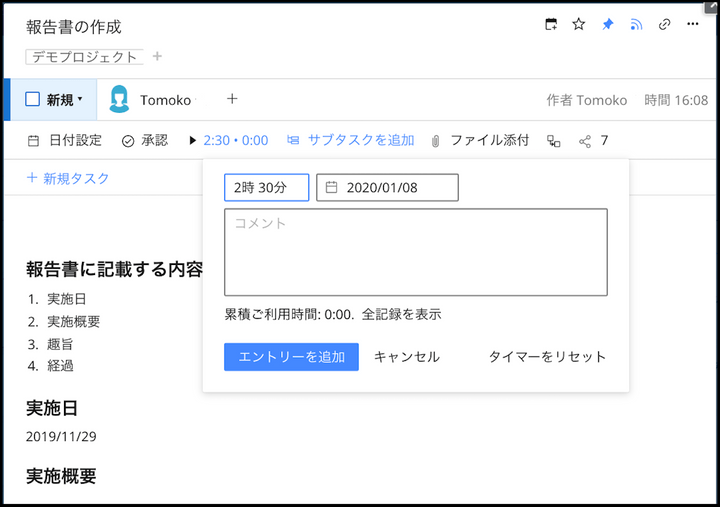The height and width of the screenshot is (507, 720).
Task: Click the bold 実施日 section heading
Action: [x=52, y=408]
